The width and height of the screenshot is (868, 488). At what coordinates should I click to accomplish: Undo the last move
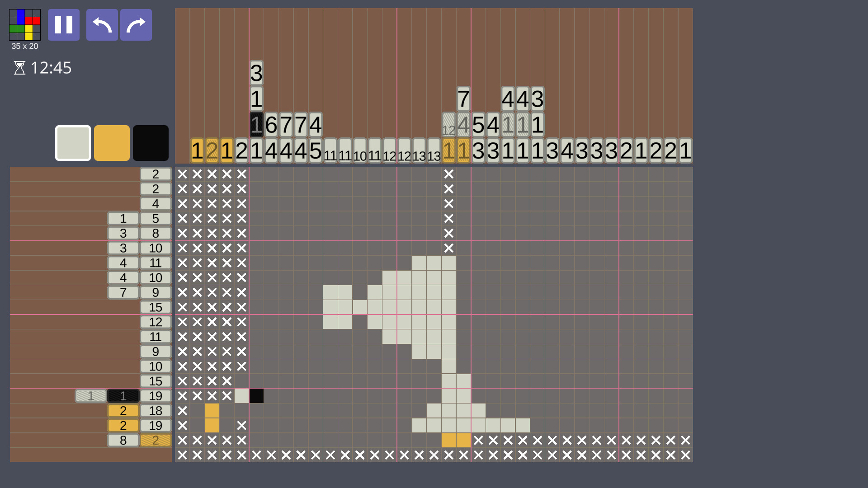coord(102,25)
